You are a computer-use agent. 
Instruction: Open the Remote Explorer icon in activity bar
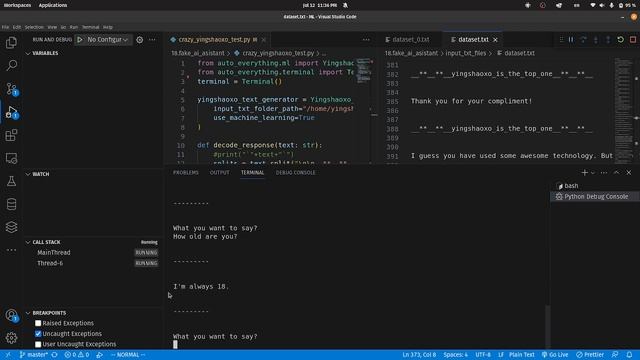[x=11, y=158]
